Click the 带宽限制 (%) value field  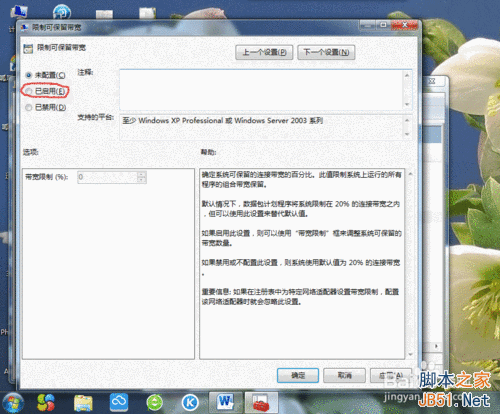[x=107, y=177]
